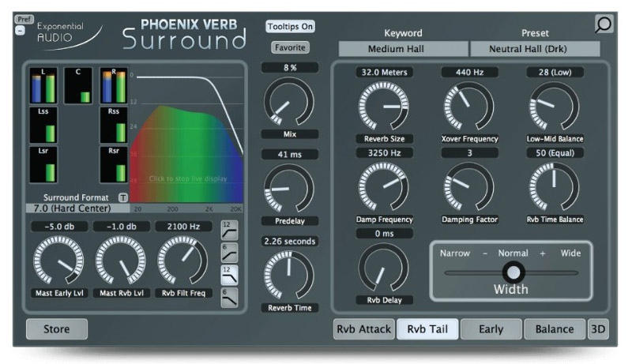
Task: Click the Rvb Delay value 0 ms
Action: [x=384, y=234]
